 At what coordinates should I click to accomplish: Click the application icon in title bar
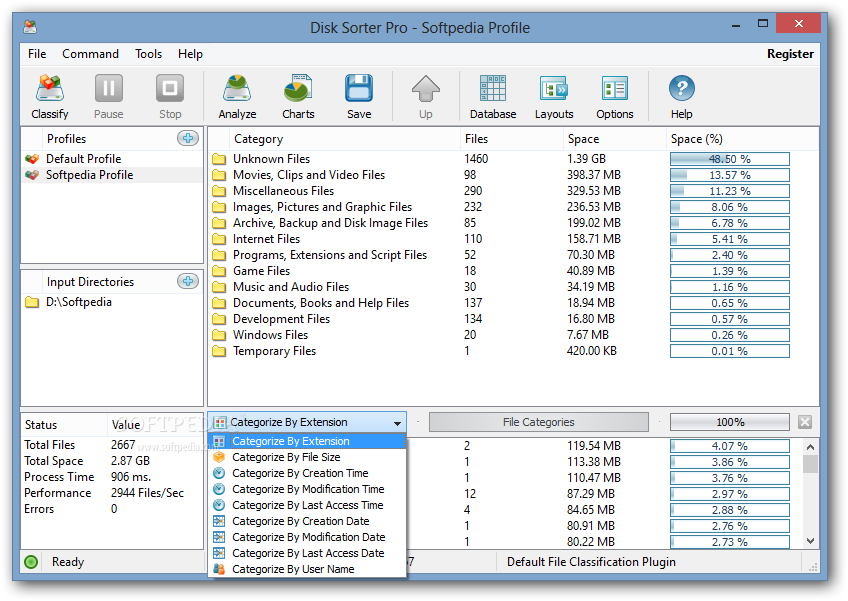(x=30, y=27)
